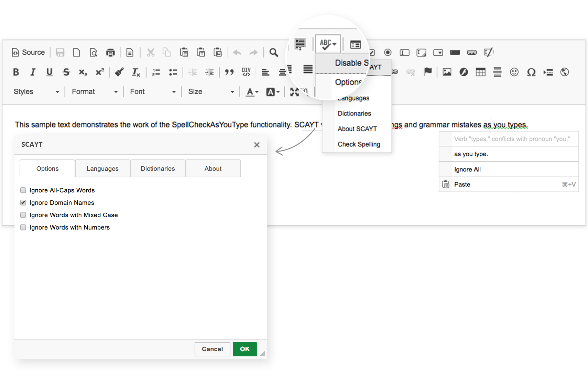Open the Templates icon

coord(130,52)
